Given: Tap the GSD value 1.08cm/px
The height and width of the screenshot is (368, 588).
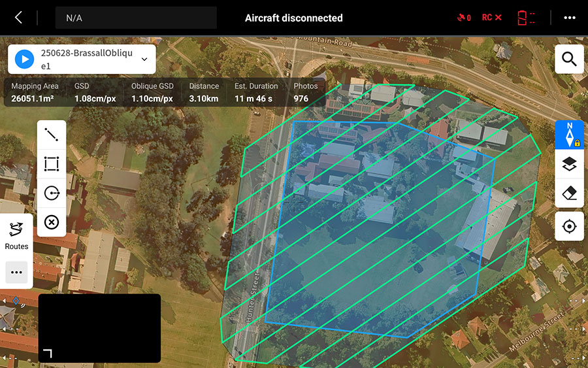Looking at the screenshot, I should point(95,99).
